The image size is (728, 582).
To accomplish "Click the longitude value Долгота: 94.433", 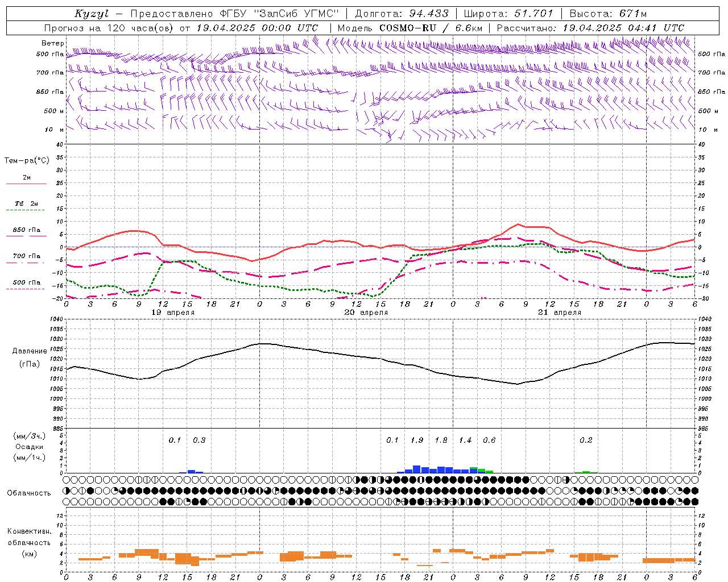I will tap(402, 14).
